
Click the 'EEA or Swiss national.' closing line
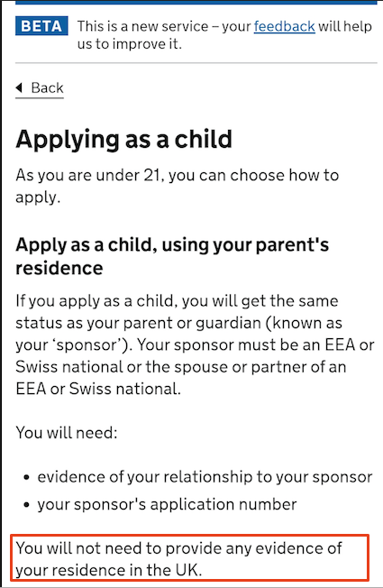[98, 389]
